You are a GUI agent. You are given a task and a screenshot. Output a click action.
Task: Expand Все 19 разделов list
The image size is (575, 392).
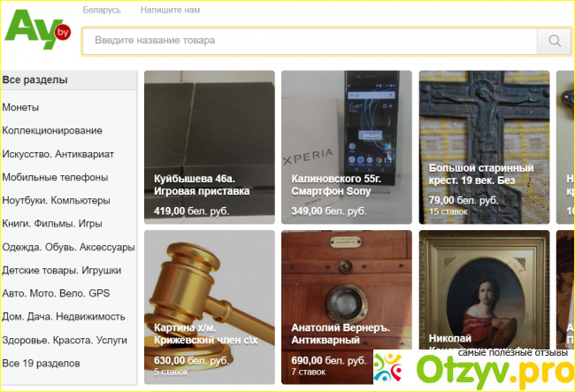pyautogui.click(x=41, y=364)
